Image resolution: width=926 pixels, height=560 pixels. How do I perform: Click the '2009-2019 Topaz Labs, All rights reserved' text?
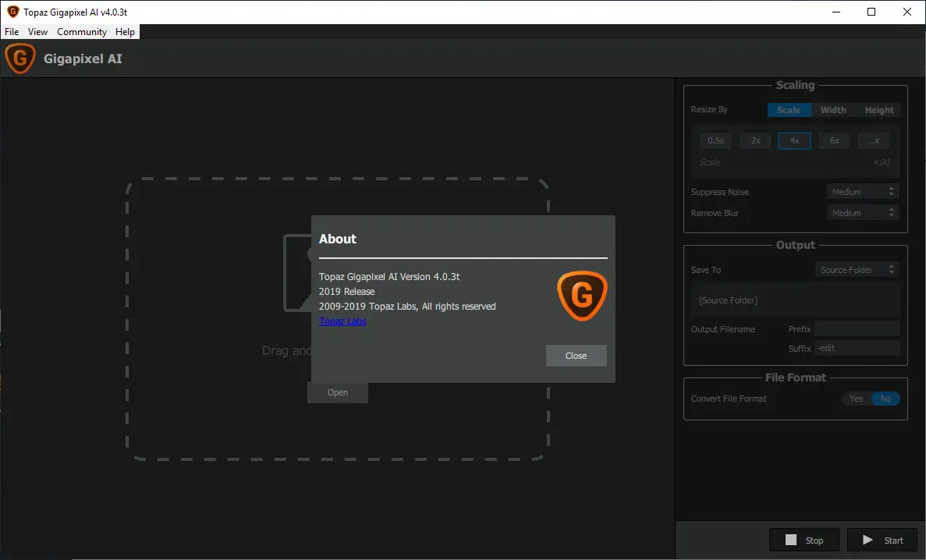pyautogui.click(x=407, y=306)
